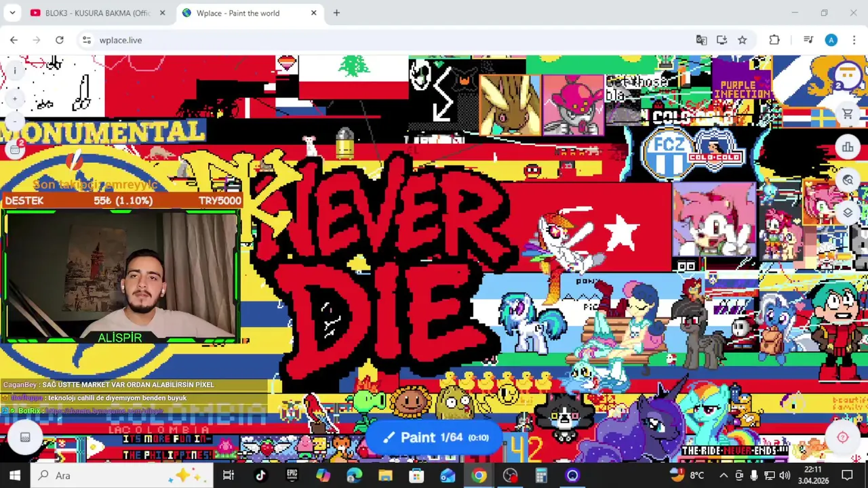This screenshot has width=868, height=488.
Task: Open the events icon with badge 2
Action: [x=15, y=150]
